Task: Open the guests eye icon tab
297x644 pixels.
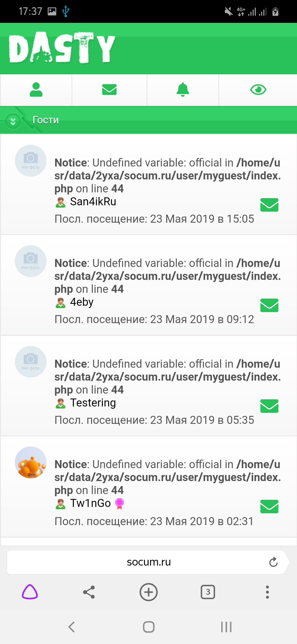Action: point(258,90)
